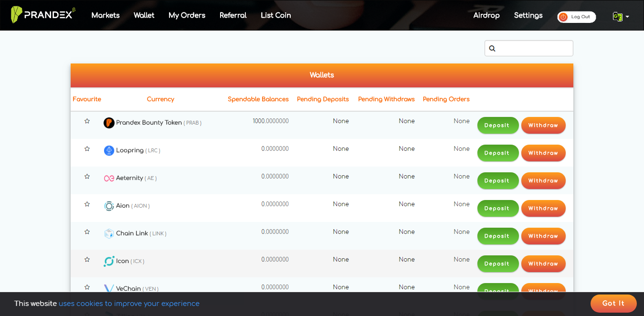Click the search magnifier icon
644x316 pixels.
coord(492,48)
